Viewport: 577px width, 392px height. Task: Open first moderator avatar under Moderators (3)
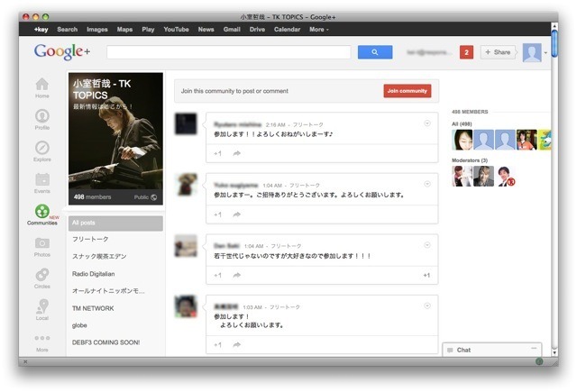(462, 176)
